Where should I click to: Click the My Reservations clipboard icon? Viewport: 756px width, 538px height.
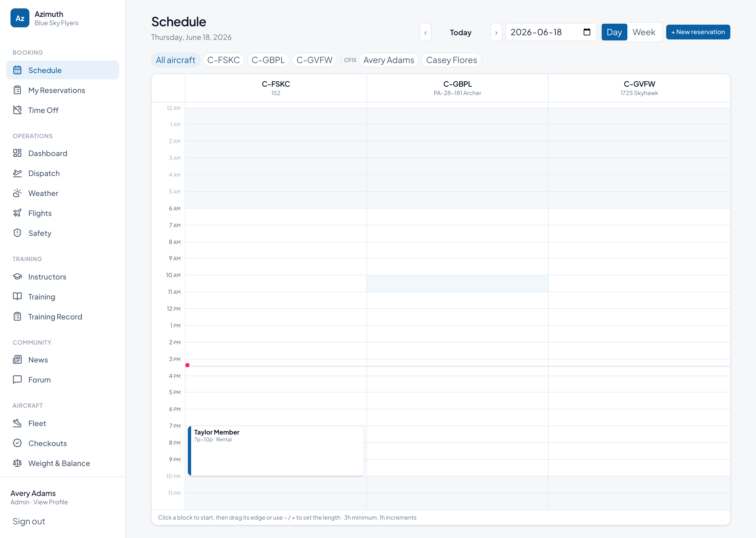(17, 90)
